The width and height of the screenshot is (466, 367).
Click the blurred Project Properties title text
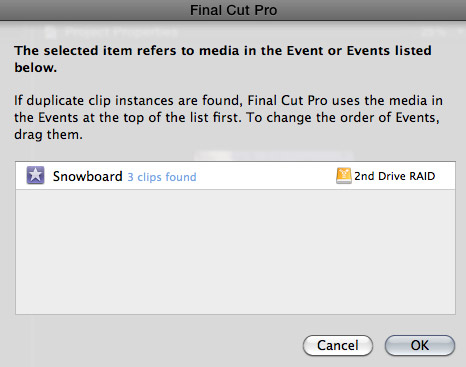coord(121,32)
